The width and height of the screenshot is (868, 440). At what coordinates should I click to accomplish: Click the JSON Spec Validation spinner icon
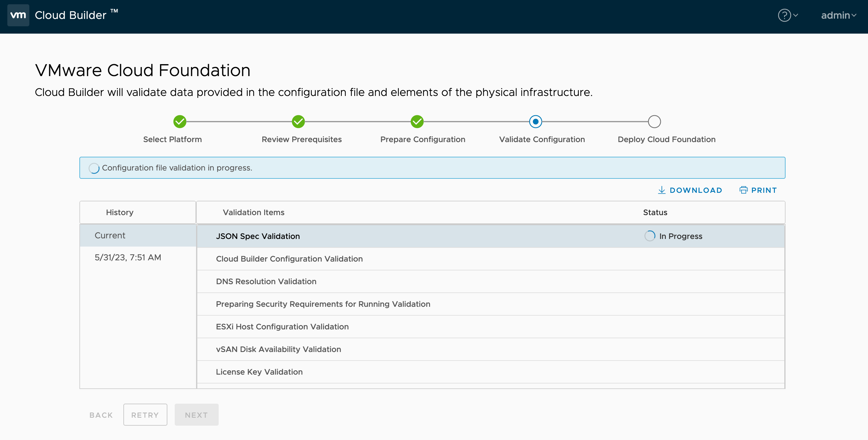tap(650, 236)
